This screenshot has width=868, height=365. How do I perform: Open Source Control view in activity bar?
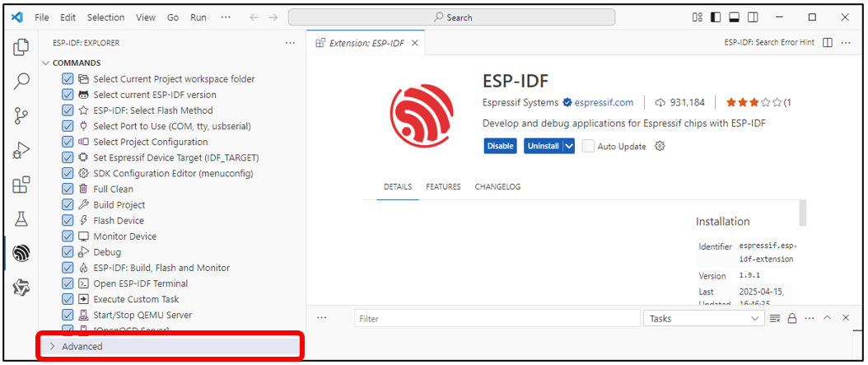21,115
